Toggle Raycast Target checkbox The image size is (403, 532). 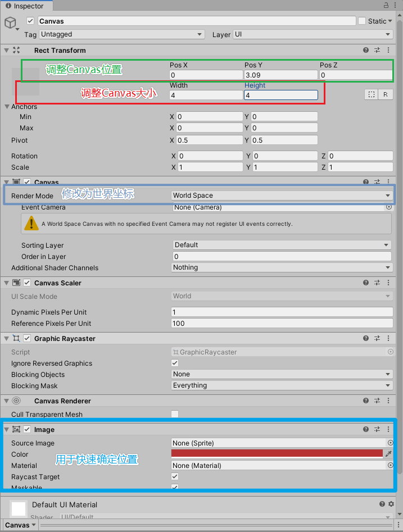click(x=175, y=476)
